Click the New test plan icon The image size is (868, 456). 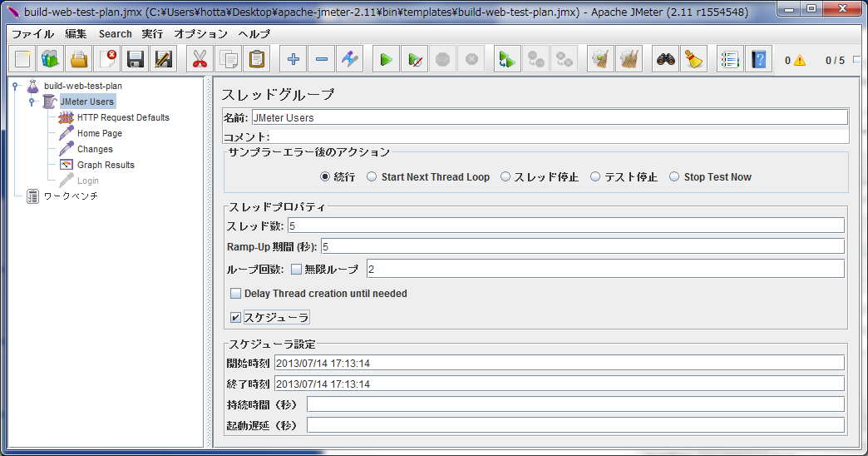tap(22, 59)
